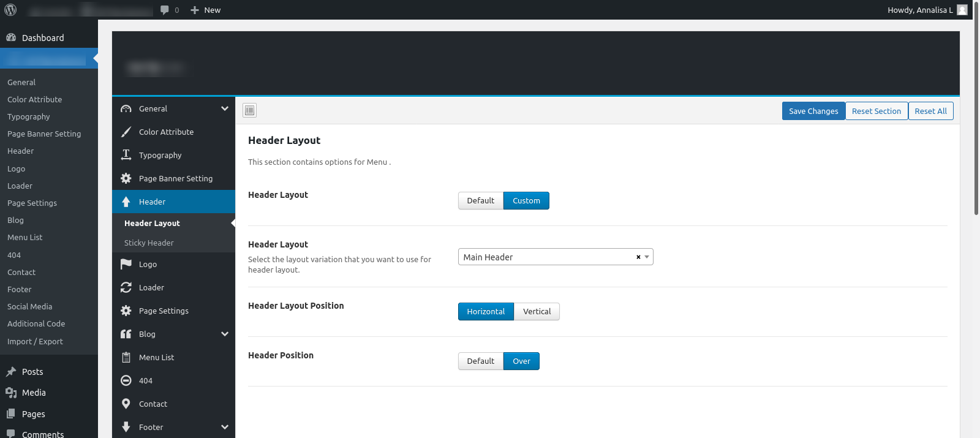980x438 pixels.
Task: Open Loader in the left admin submenu
Action: [20, 186]
